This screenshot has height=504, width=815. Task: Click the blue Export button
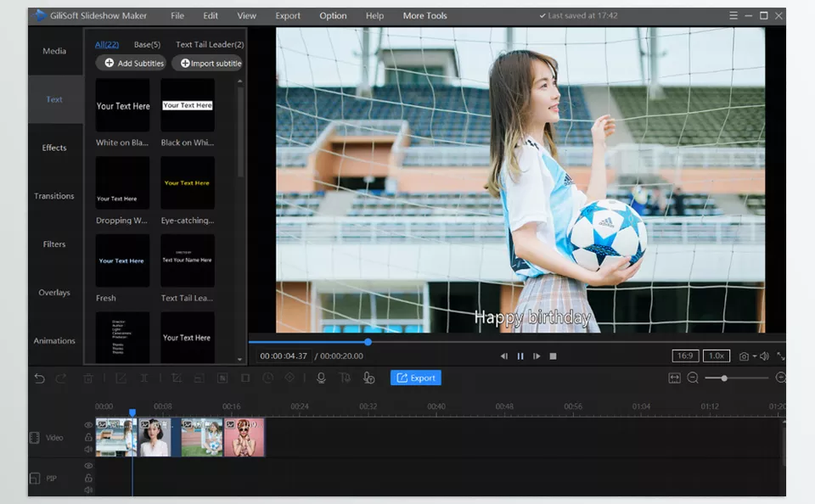[x=416, y=378]
